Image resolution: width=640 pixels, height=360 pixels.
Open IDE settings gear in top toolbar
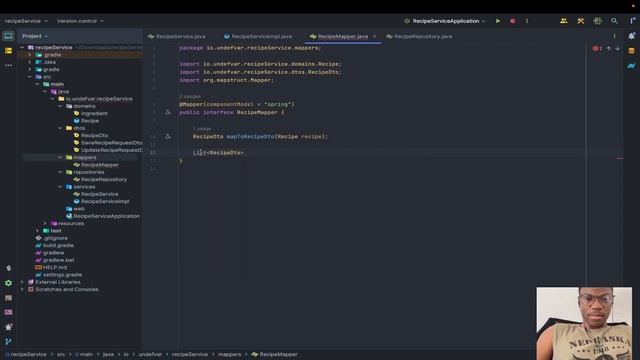coord(597,21)
